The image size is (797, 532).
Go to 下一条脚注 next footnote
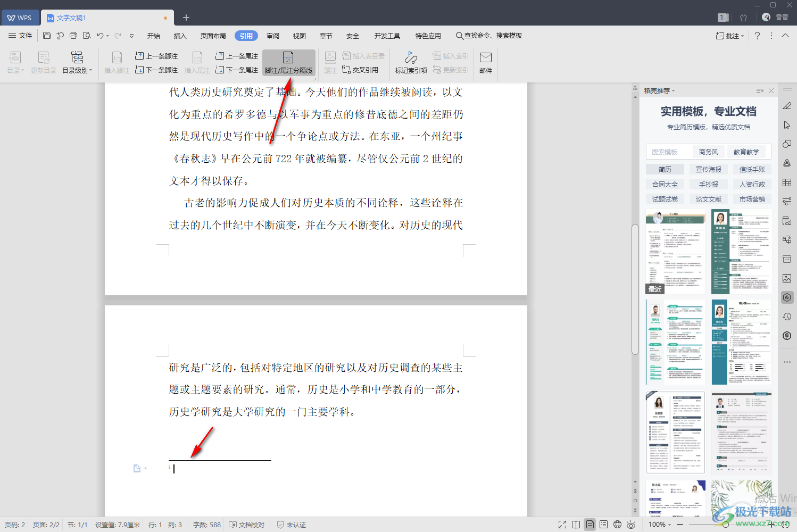156,70
